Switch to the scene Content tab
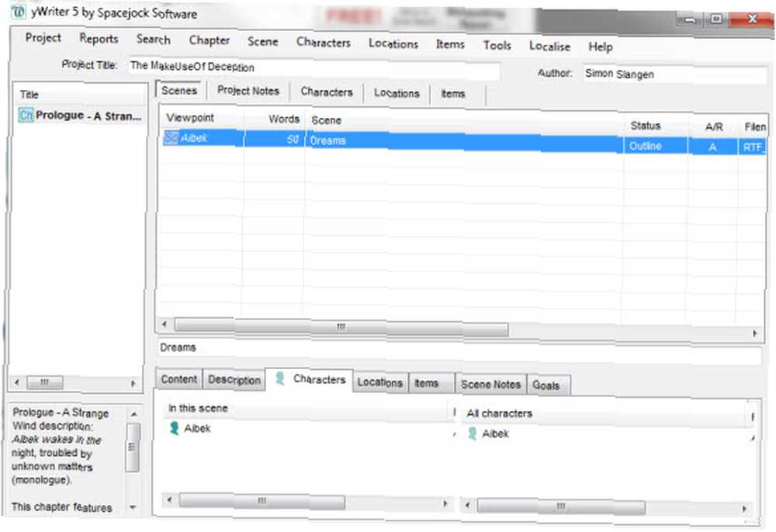The height and width of the screenshot is (532, 776). pyautogui.click(x=178, y=379)
